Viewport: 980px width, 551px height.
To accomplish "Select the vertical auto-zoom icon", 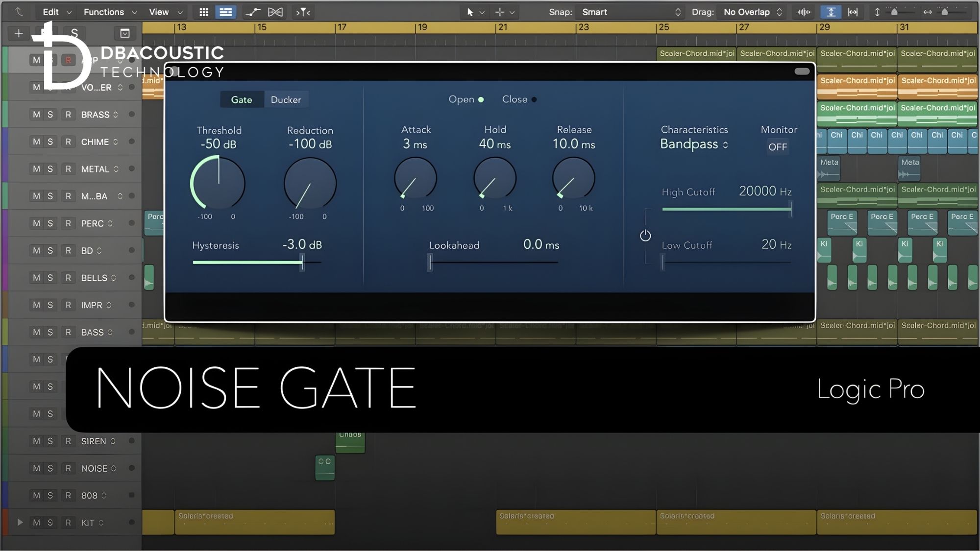I will tap(831, 12).
